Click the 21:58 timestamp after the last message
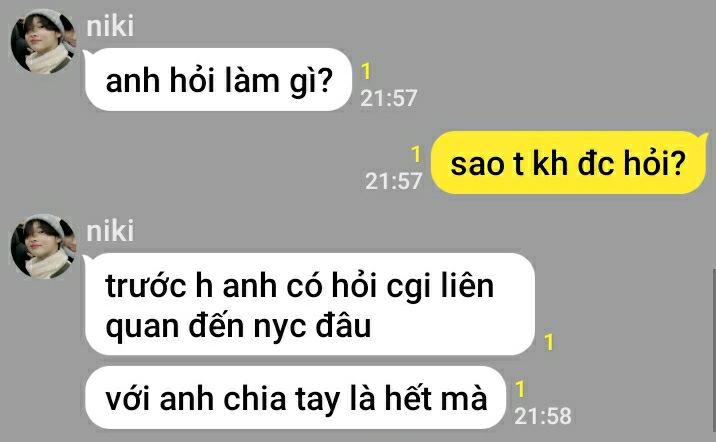Viewport: 716px width, 442px height. click(x=542, y=416)
